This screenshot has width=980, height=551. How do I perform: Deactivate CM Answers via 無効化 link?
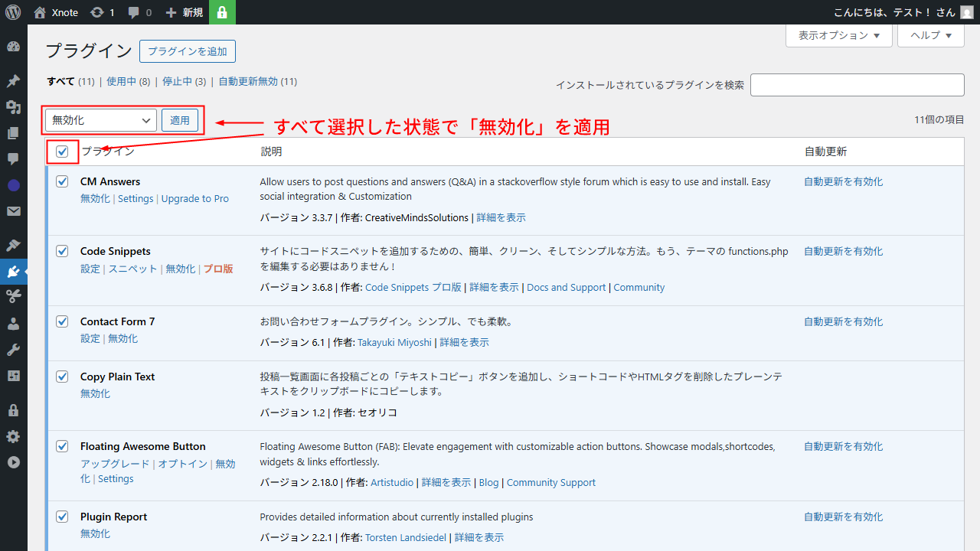(95, 198)
